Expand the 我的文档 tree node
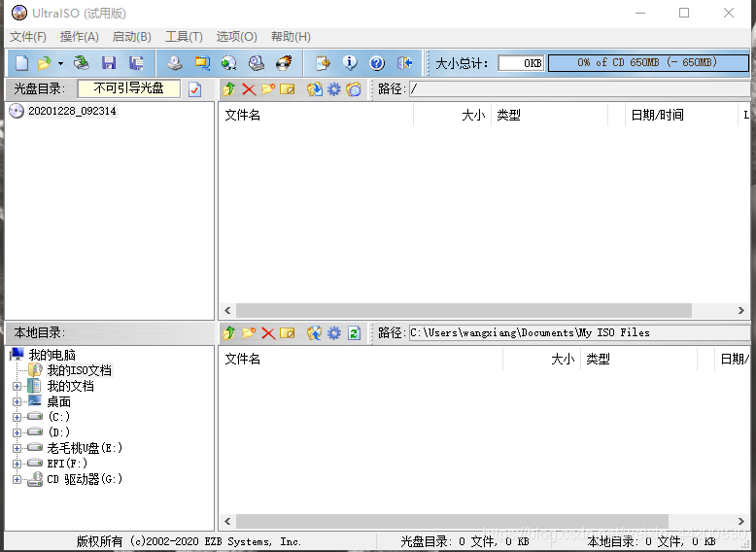 point(17,386)
